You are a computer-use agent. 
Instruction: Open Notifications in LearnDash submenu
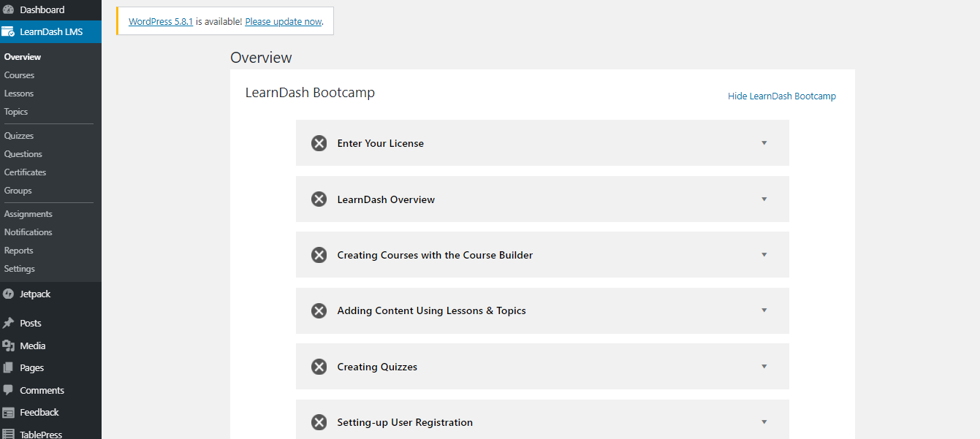point(29,232)
